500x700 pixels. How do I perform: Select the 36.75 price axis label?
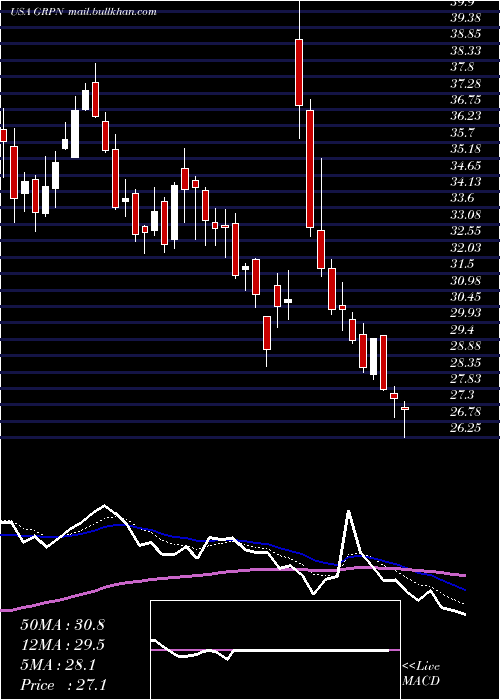(466, 100)
